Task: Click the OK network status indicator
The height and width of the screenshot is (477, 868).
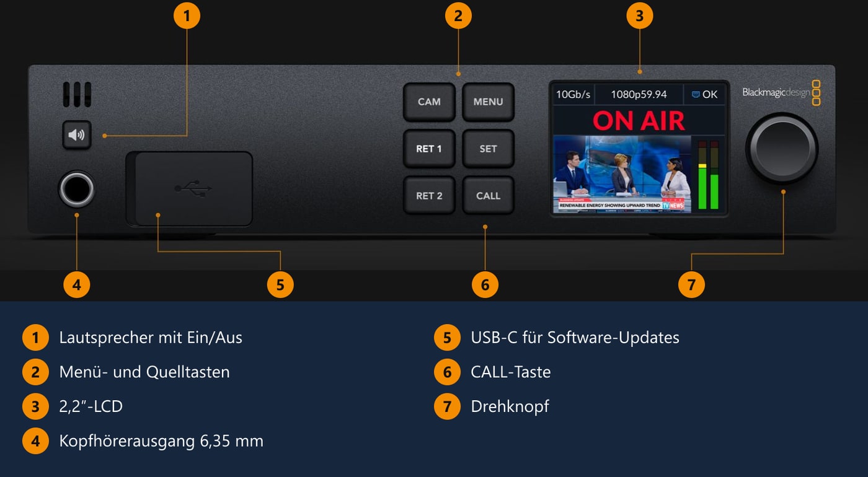Action: point(704,94)
